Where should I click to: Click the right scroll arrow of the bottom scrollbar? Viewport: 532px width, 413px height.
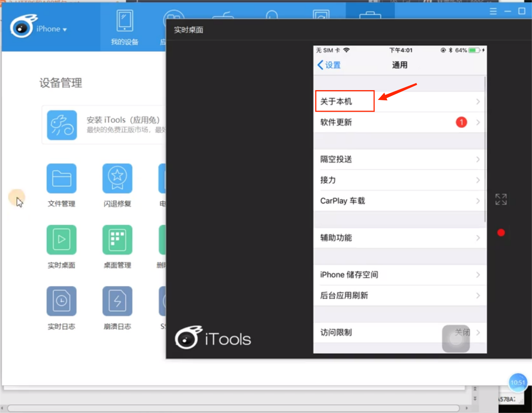(467, 408)
